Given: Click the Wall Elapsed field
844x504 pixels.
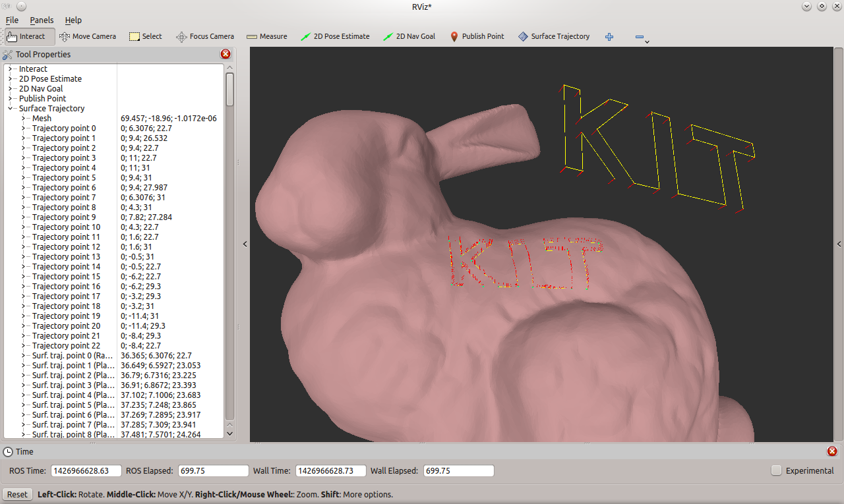Looking at the screenshot, I should (458, 470).
